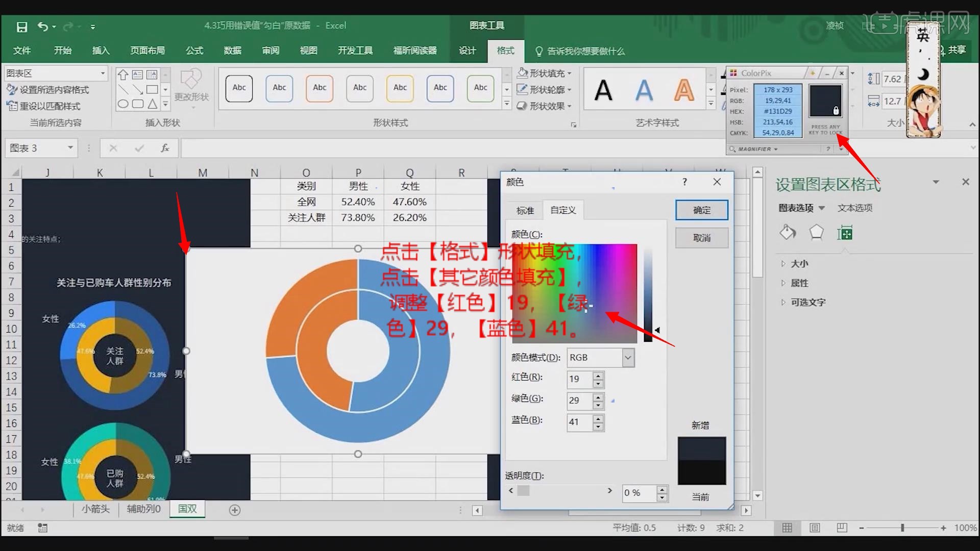Click the 国双 sheet tab

click(189, 509)
